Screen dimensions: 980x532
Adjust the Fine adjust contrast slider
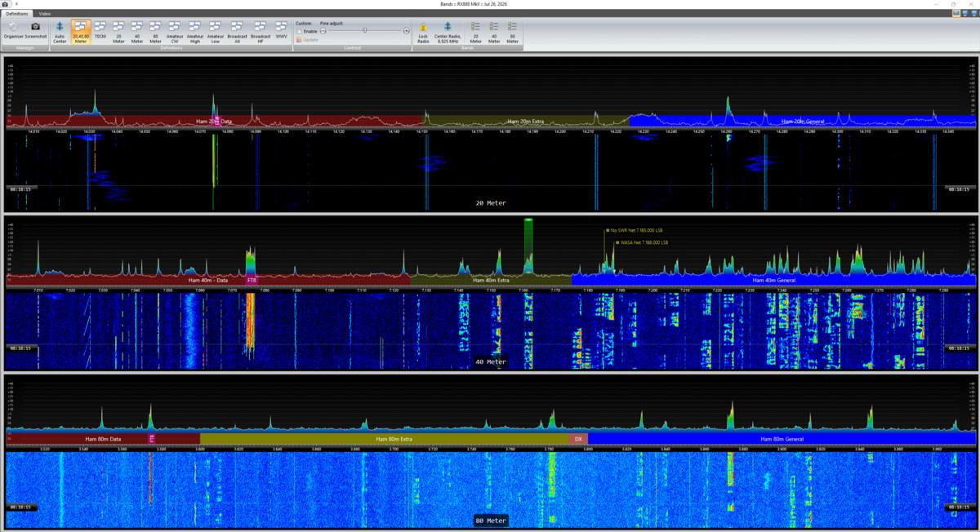(364, 30)
